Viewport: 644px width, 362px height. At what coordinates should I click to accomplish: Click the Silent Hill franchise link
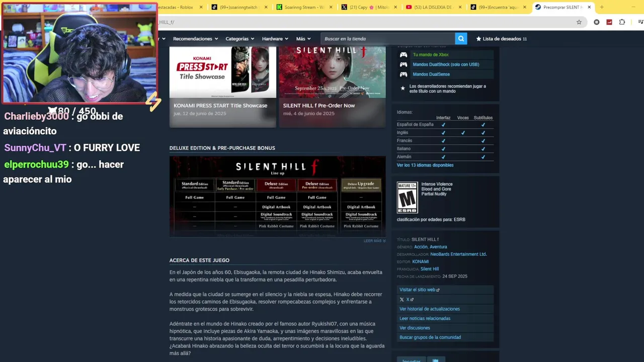(430, 269)
